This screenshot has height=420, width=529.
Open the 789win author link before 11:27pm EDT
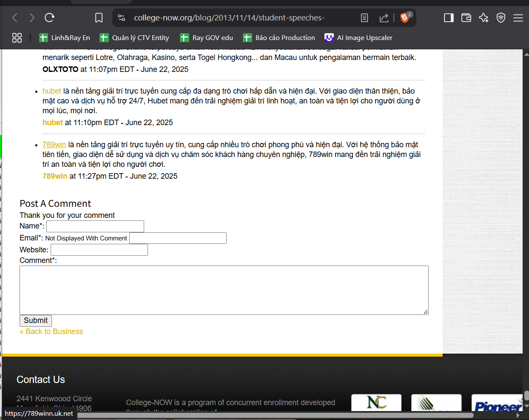coord(55,176)
